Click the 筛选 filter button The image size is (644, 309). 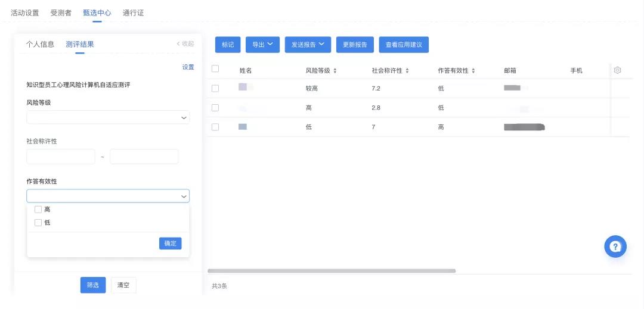tap(92, 285)
